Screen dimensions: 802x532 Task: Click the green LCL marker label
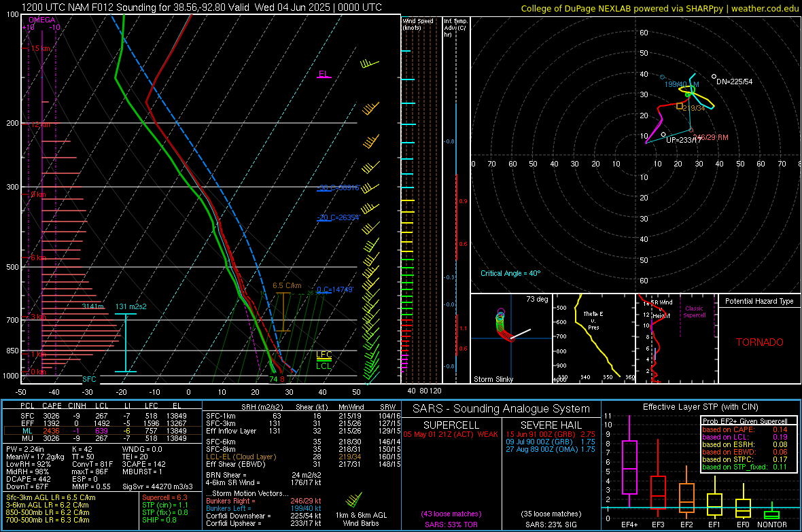coord(324,366)
